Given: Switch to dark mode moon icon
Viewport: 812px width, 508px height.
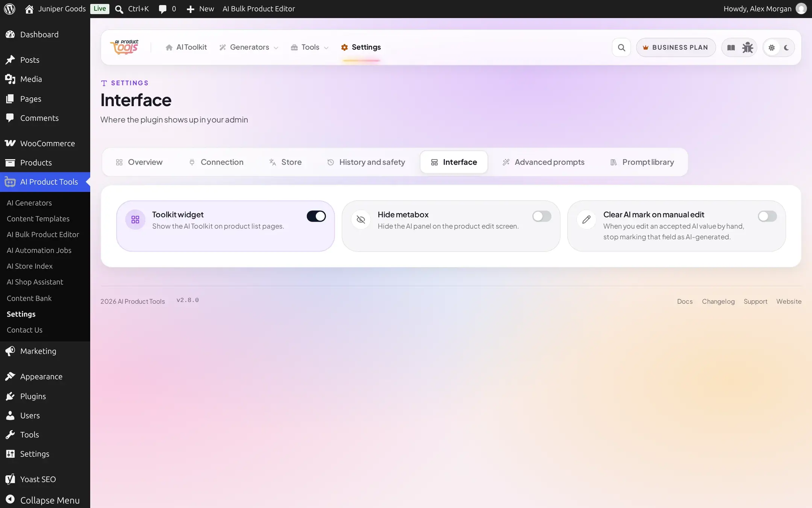Looking at the screenshot, I should (x=786, y=47).
